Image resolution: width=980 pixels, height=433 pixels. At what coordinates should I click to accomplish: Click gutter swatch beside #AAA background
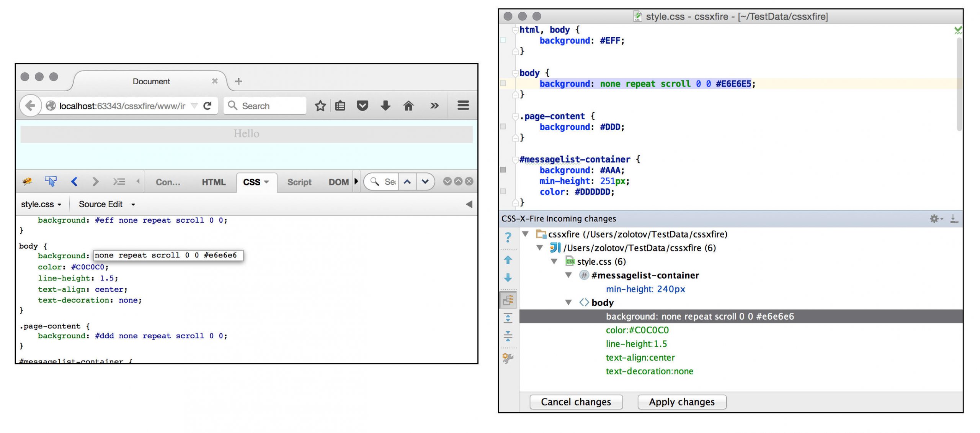[x=503, y=170]
